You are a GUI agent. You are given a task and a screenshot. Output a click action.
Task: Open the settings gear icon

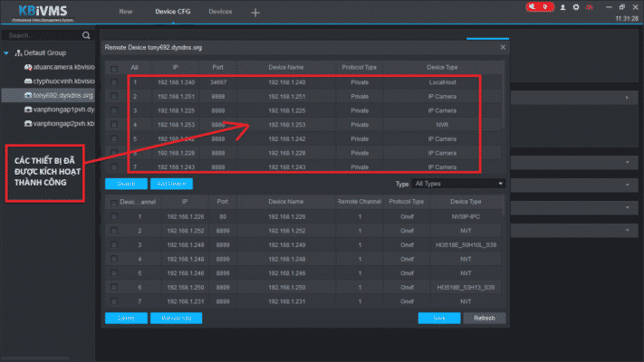[x=576, y=7]
